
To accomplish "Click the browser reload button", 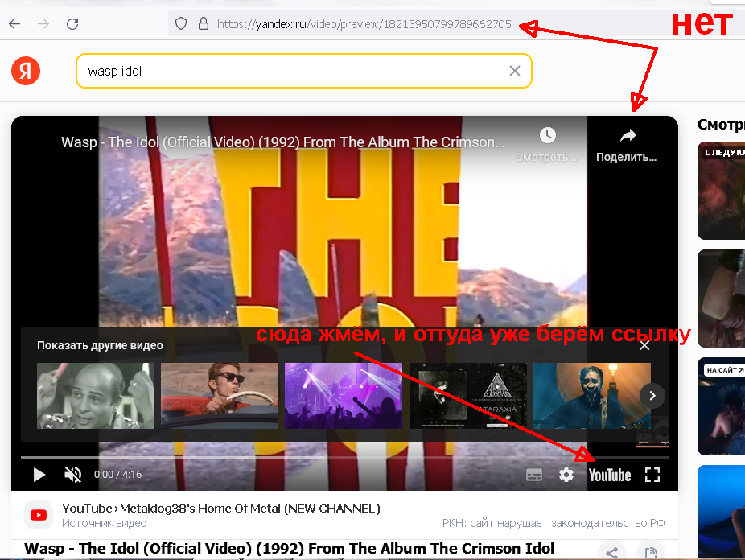I will [x=72, y=24].
